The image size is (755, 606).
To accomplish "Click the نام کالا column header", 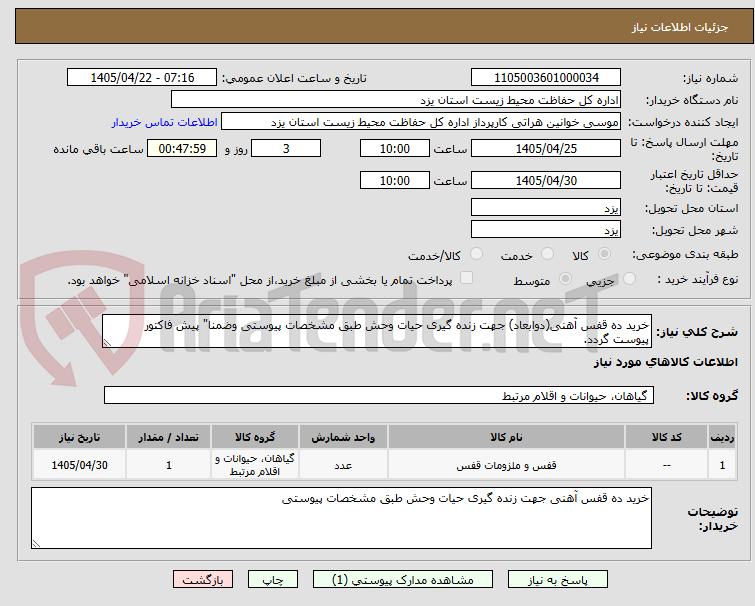I will [506, 437].
